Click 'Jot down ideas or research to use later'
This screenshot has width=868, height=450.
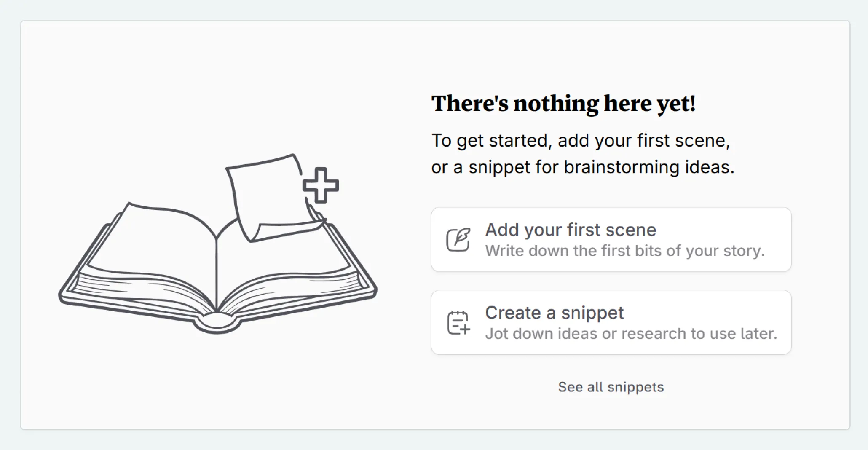coord(631,334)
